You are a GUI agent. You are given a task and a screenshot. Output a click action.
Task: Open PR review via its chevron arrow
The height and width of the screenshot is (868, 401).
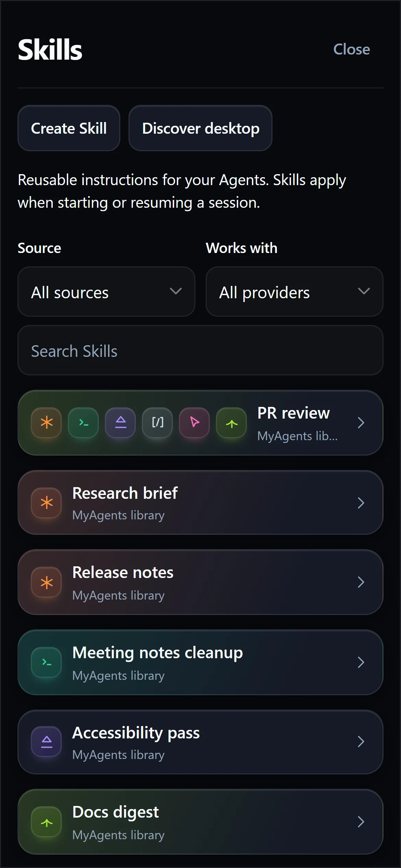click(361, 423)
